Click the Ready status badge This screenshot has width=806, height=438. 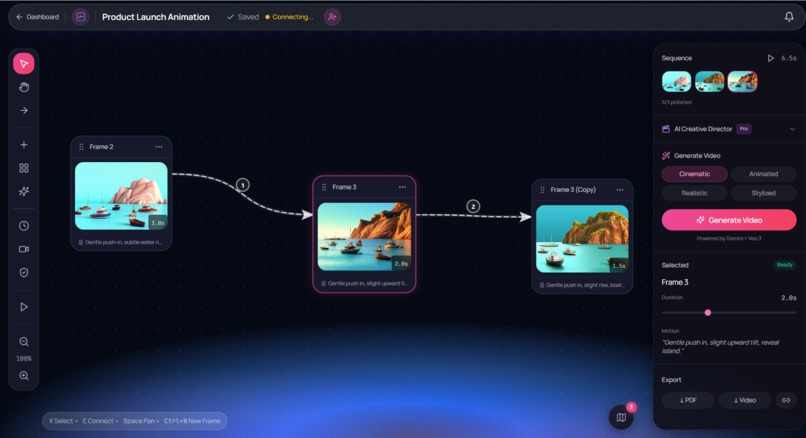784,265
